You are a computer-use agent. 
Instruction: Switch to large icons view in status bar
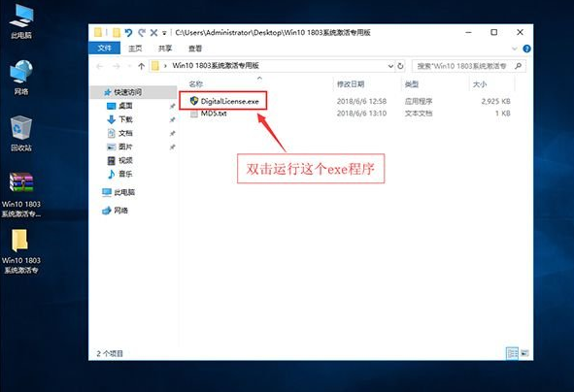524,353
